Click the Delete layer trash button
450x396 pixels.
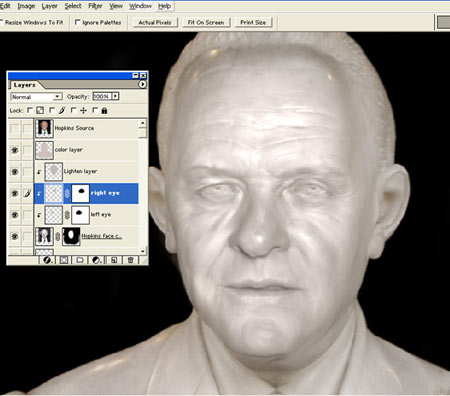(130, 260)
